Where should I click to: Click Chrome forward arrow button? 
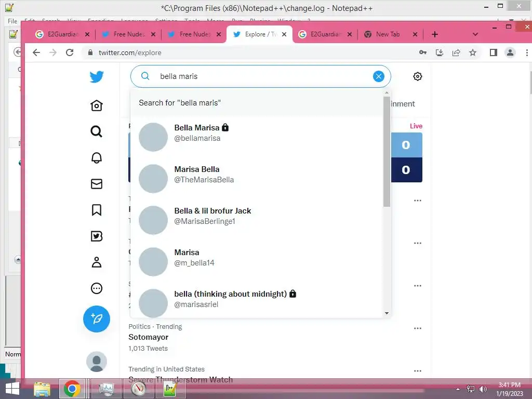(53, 52)
